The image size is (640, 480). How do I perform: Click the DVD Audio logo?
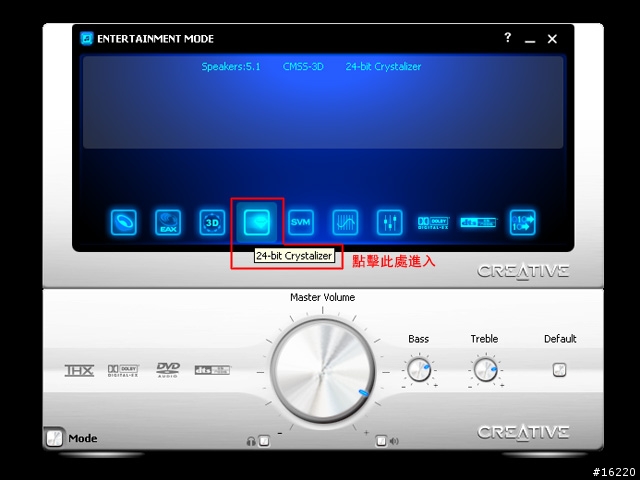coord(168,370)
